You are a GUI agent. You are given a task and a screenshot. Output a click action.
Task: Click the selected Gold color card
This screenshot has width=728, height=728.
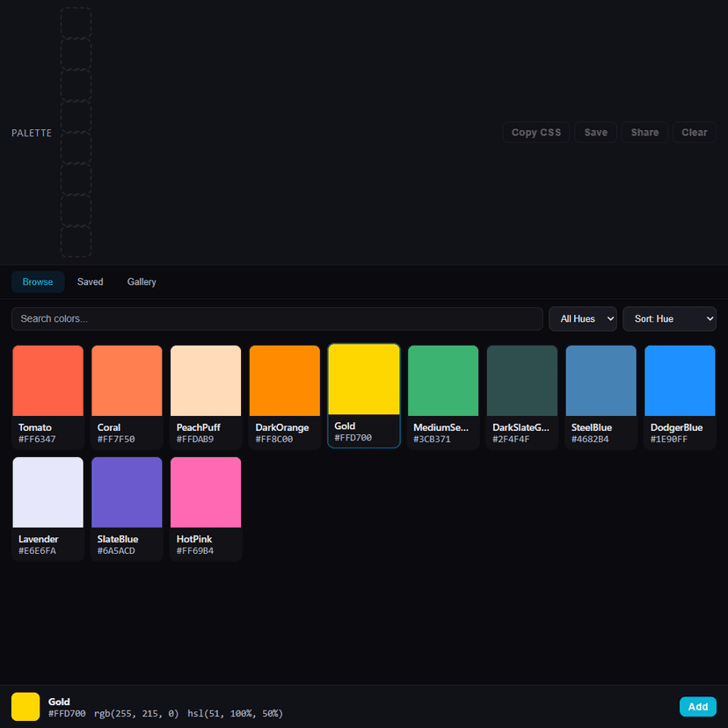[363, 380]
